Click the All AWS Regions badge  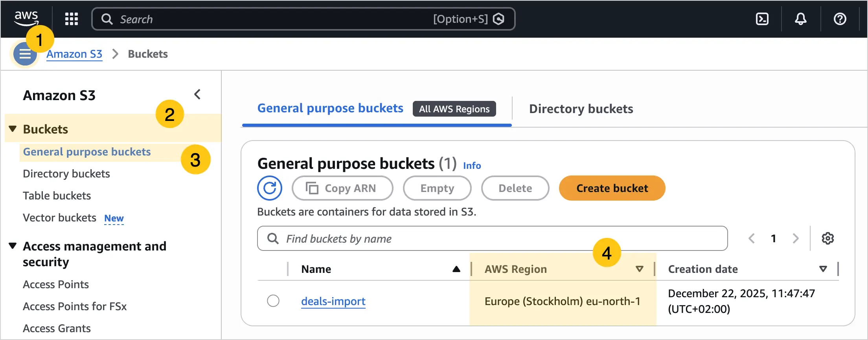click(x=454, y=109)
